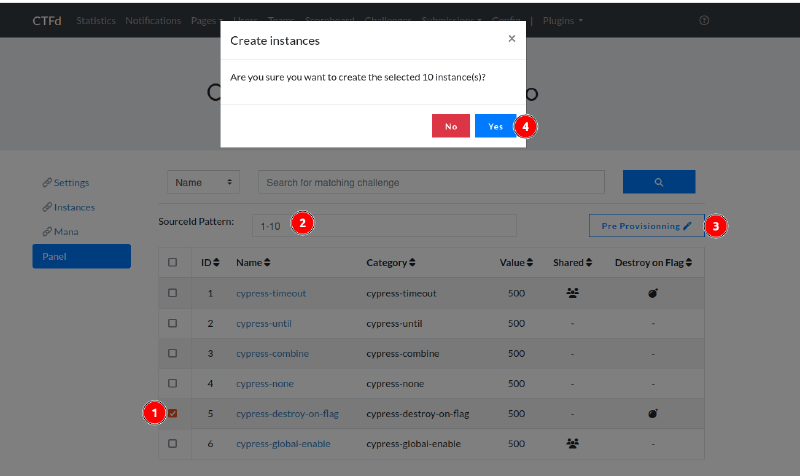Click the help question mark icon
This screenshot has width=800, height=476.
[704, 20]
